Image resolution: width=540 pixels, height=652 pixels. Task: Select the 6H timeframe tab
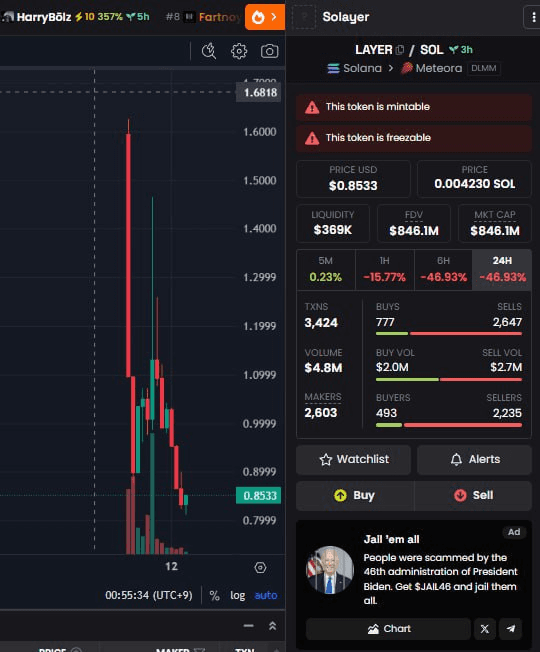443,269
